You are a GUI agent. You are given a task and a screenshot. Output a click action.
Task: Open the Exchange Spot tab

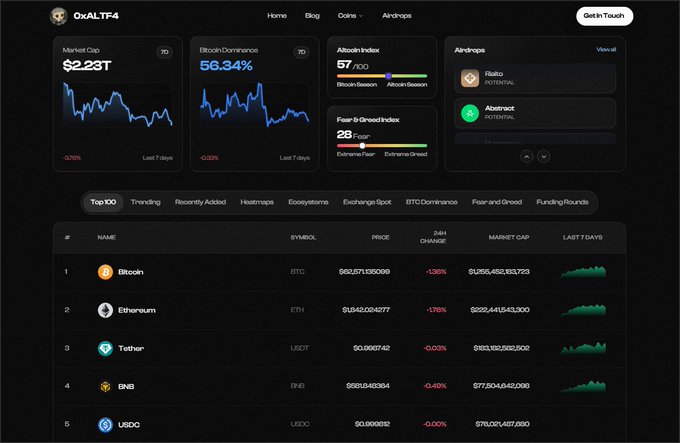tap(367, 202)
